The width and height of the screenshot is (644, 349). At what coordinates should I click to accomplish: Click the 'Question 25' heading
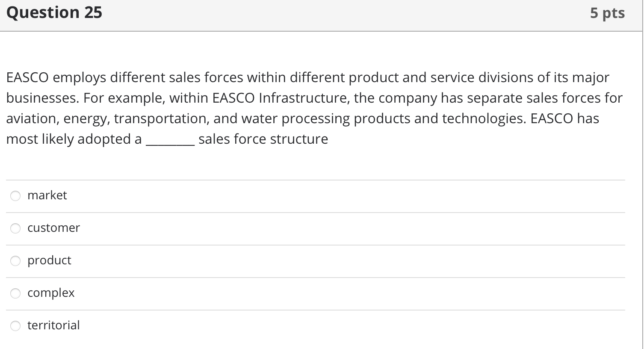point(54,13)
